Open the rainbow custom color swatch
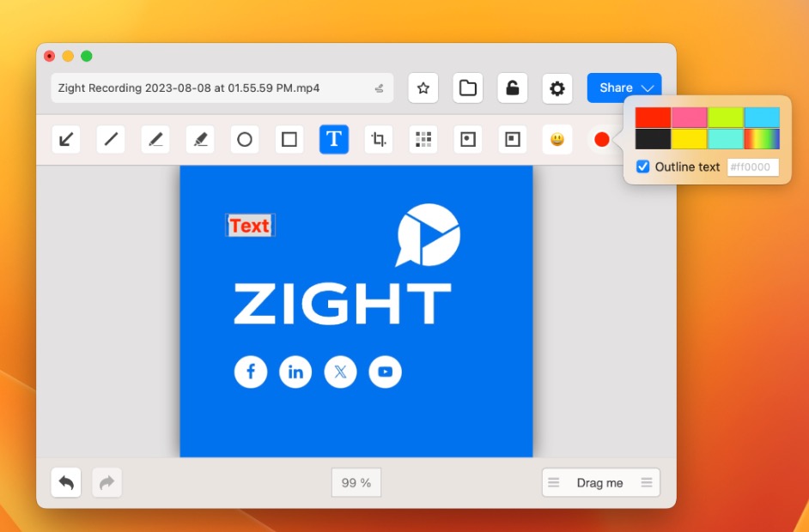Screen dimensions: 809x532 [x=762, y=139]
